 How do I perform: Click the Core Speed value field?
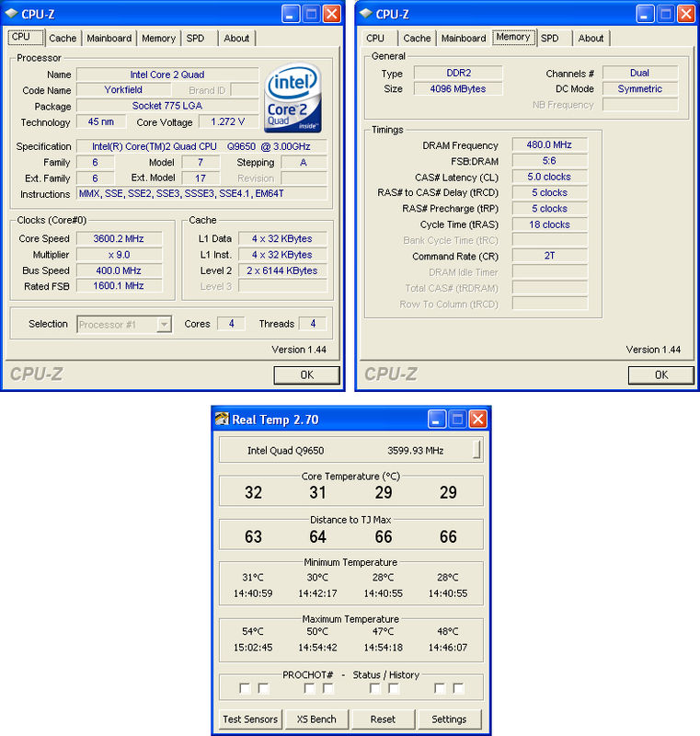tap(119, 239)
